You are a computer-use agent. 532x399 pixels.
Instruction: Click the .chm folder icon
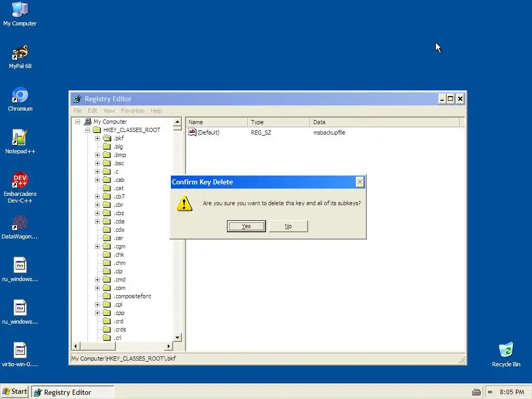pyautogui.click(x=107, y=263)
